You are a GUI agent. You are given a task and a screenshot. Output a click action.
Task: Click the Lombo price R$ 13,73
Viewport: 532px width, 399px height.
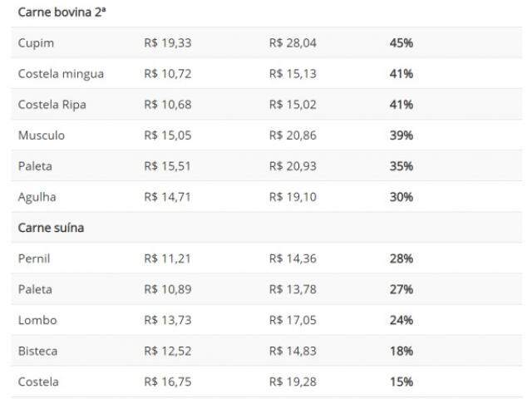coord(168,320)
